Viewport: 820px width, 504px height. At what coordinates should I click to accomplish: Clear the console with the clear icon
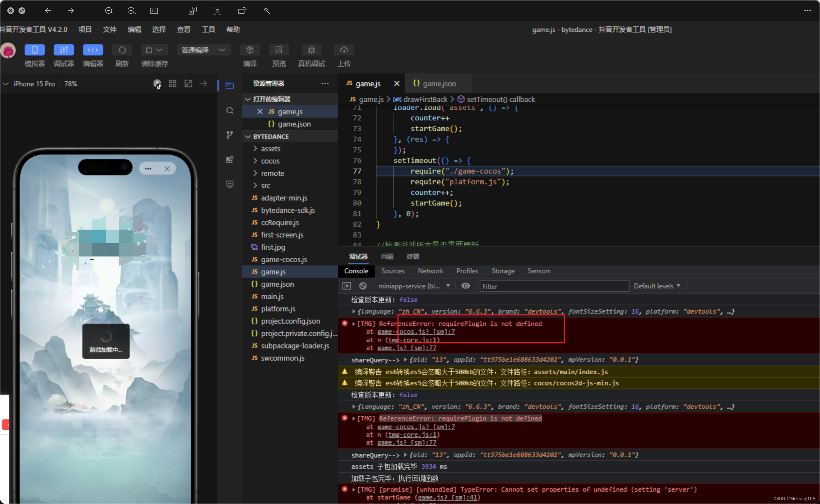(x=363, y=286)
